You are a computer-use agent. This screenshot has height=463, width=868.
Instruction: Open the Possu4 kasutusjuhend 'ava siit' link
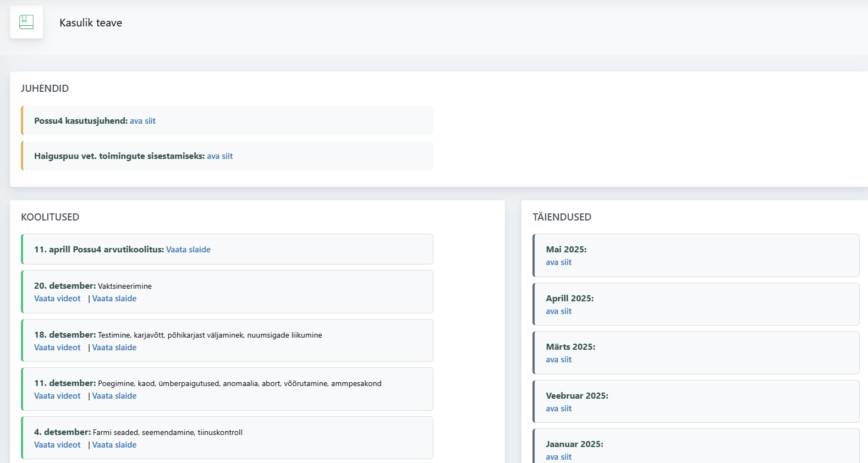[x=142, y=121]
